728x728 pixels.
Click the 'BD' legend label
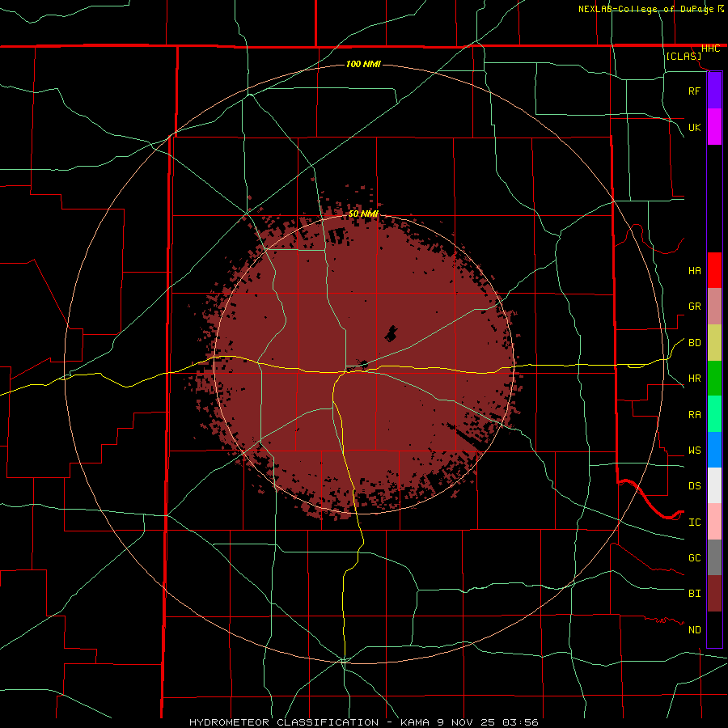click(x=694, y=343)
